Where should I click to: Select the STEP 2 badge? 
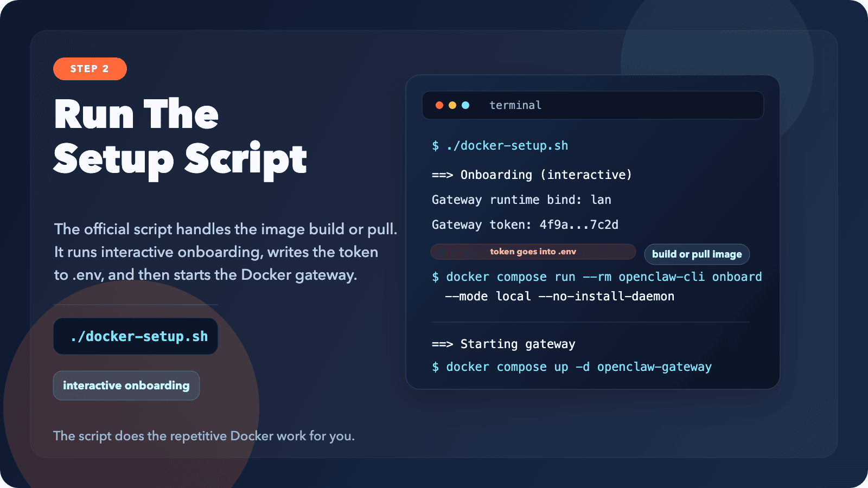point(90,69)
